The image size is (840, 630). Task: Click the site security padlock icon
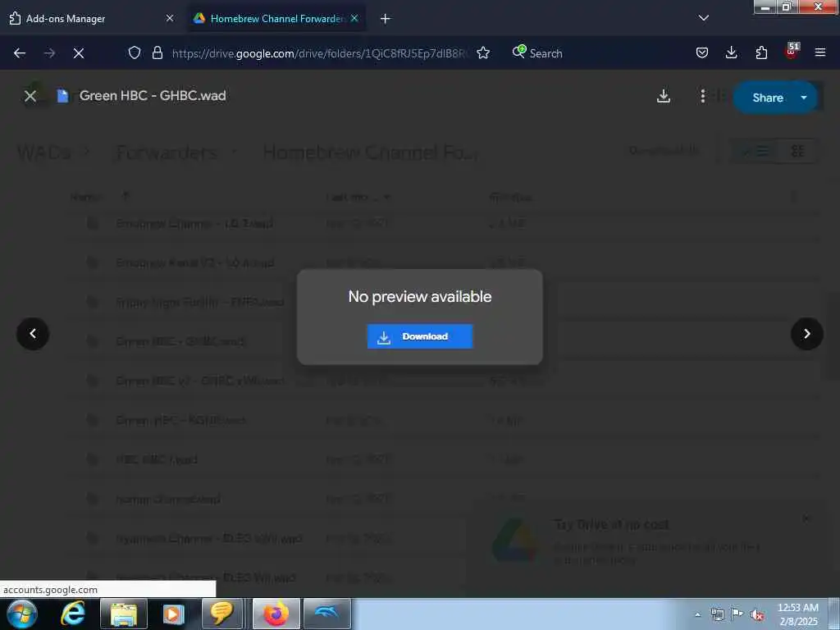tap(157, 52)
